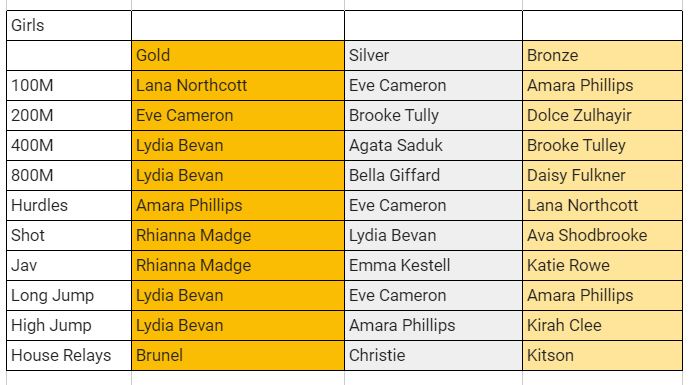
Task: Select the Silver column header cell
Action: [x=434, y=56]
